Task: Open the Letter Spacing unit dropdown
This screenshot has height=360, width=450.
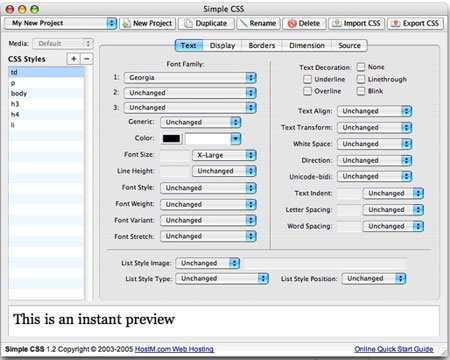Action: point(393,210)
